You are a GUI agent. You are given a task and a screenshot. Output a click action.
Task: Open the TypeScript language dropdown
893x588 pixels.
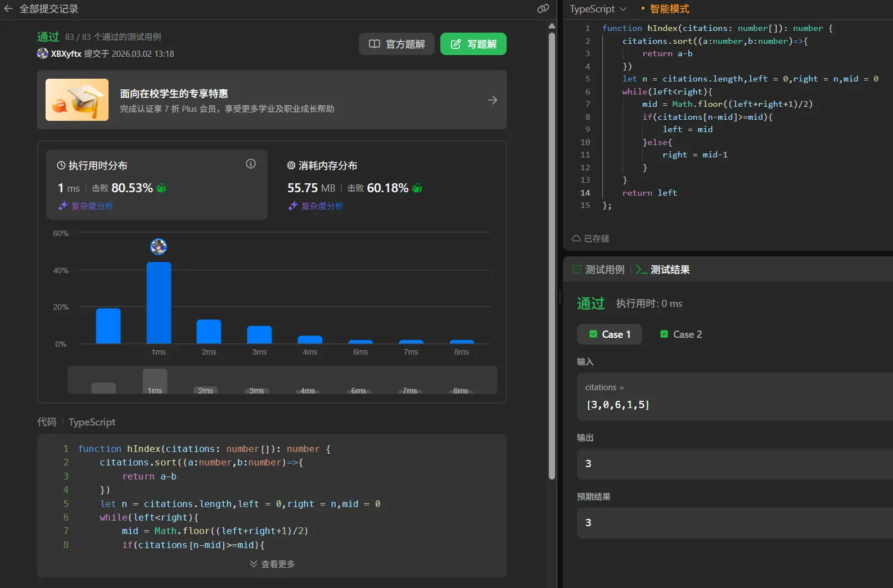coord(598,9)
